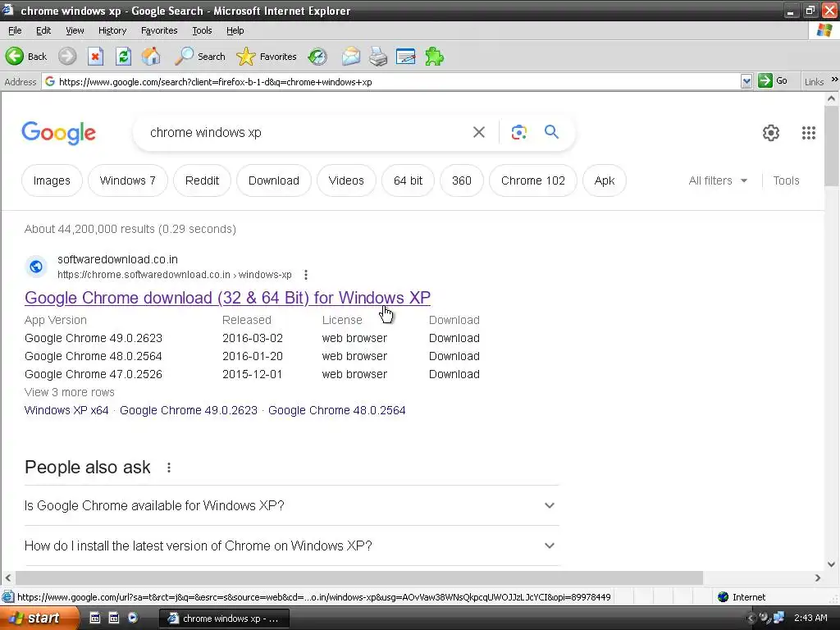Screen dimensions: 840x630
Task: Open the Windows XP x64 sitelink
Action: point(66,410)
